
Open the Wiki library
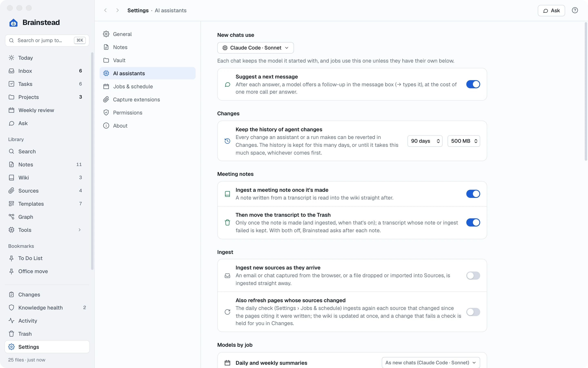pos(47,177)
